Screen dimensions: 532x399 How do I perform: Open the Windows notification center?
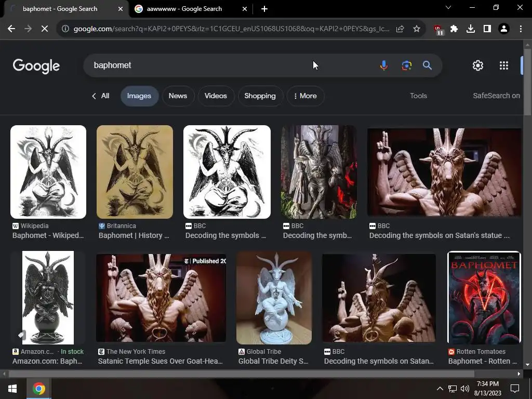point(515,389)
